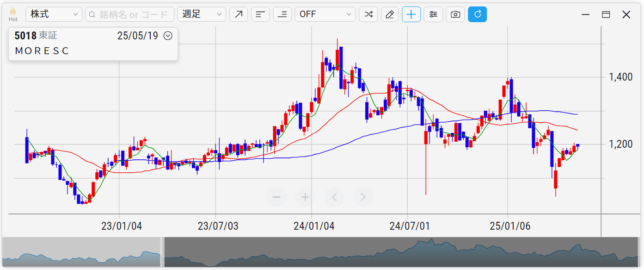Open the 週足 timeframe dropdown
This screenshot has width=644, height=270.
point(202,14)
